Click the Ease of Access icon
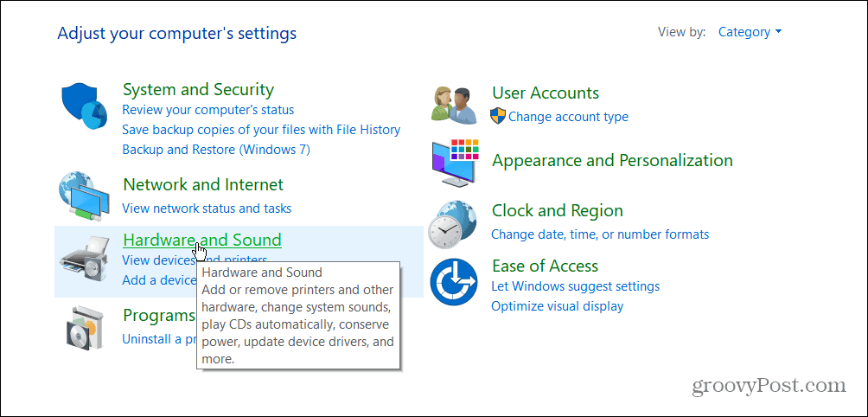868x417 pixels. coord(453,284)
